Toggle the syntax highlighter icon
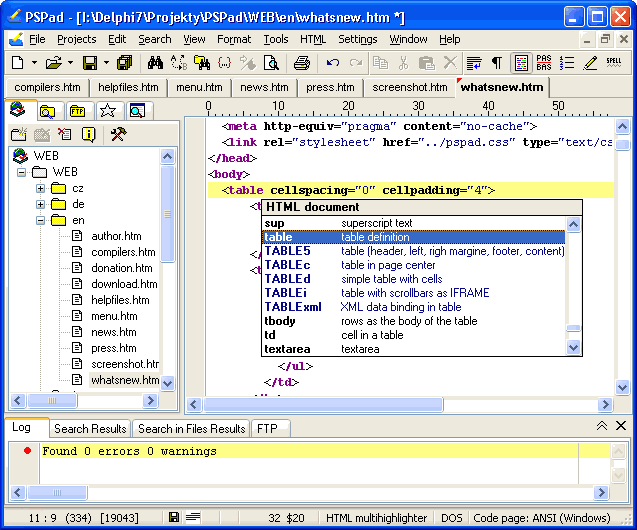637x530 pixels. click(x=521, y=63)
